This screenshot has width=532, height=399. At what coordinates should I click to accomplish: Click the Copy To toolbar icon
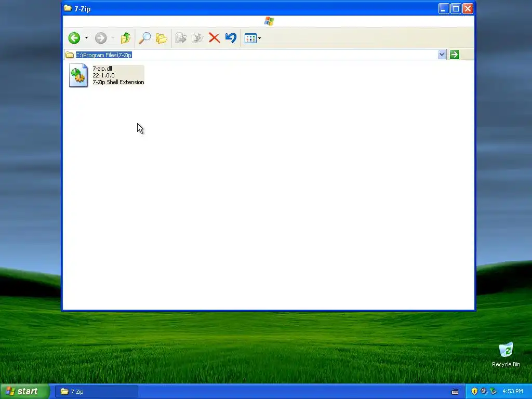coord(197,38)
